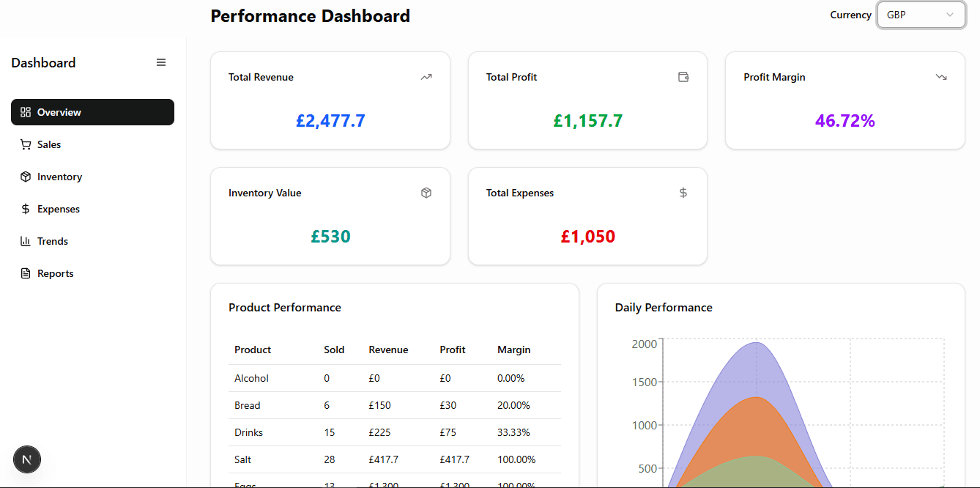Toggle the Overview section highlight
Image resolution: width=980 pixels, height=488 pixels.
click(x=92, y=112)
